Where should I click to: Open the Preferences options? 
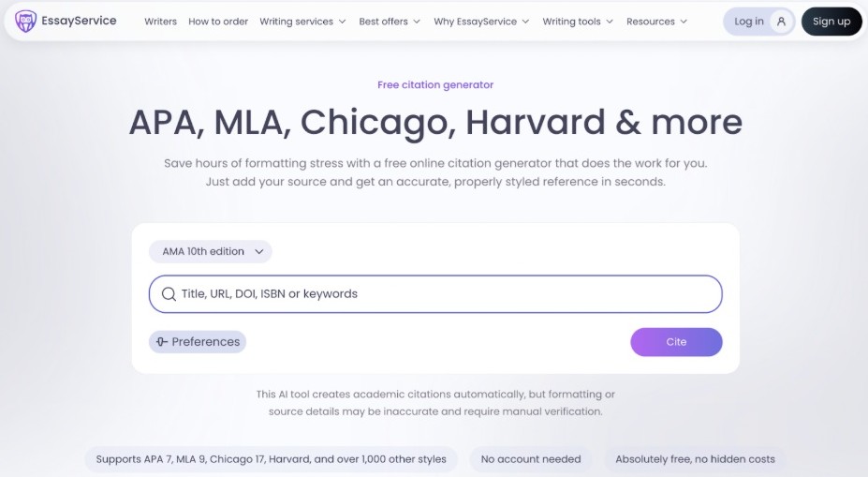198,342
